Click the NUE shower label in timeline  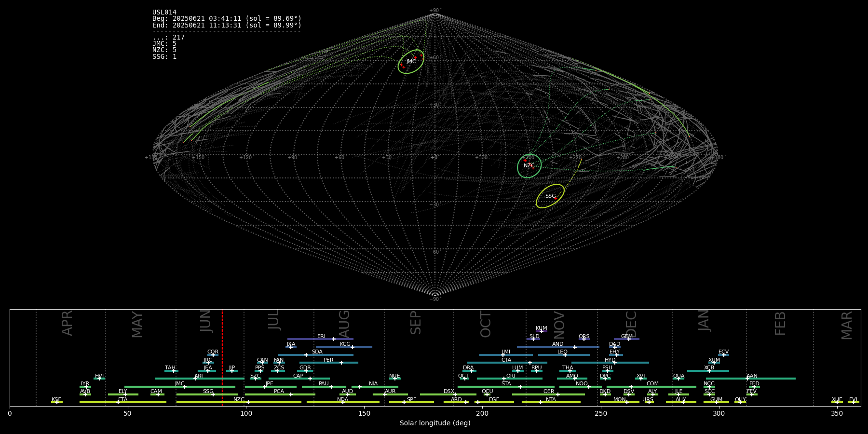394,376
